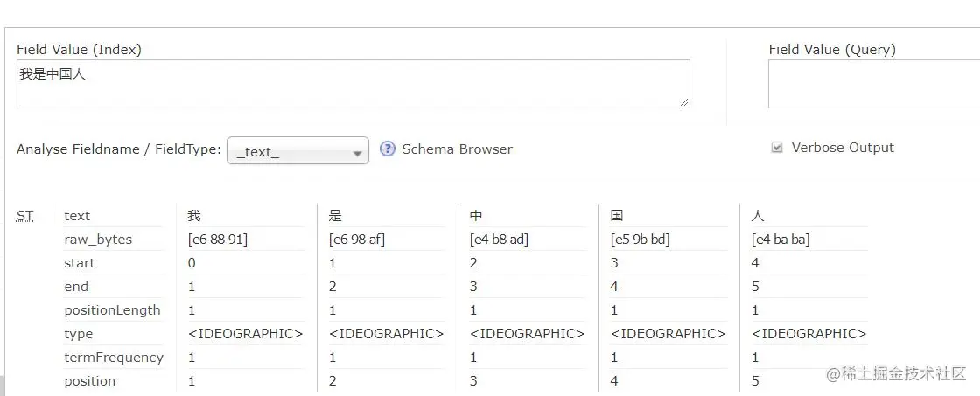Click the positionLength row label
The image size is (980, 396).
(x=112, y=310)
